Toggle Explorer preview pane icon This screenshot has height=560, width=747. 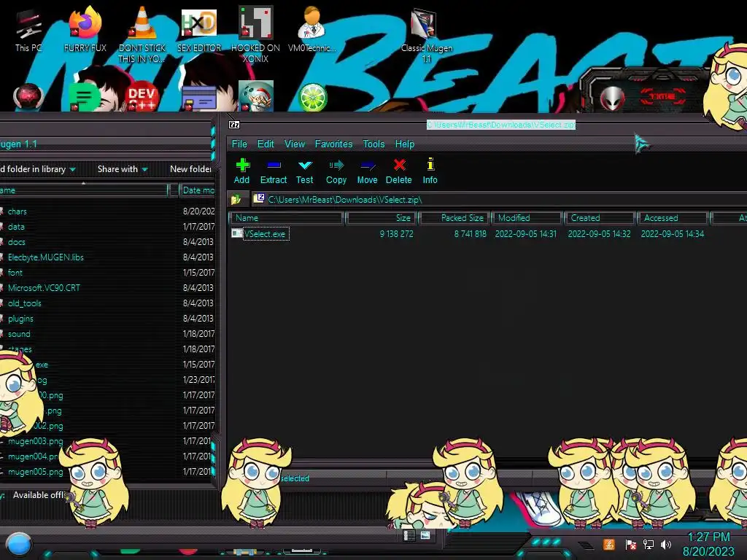point(425,535)
